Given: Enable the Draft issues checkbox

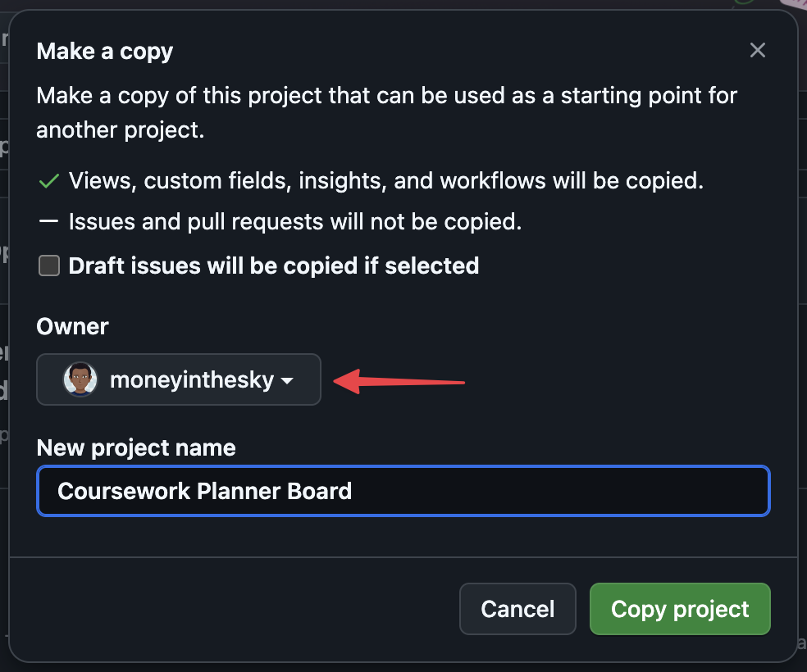Looking at the screenshot, I should pyautogui.click(x=49, y=266).
